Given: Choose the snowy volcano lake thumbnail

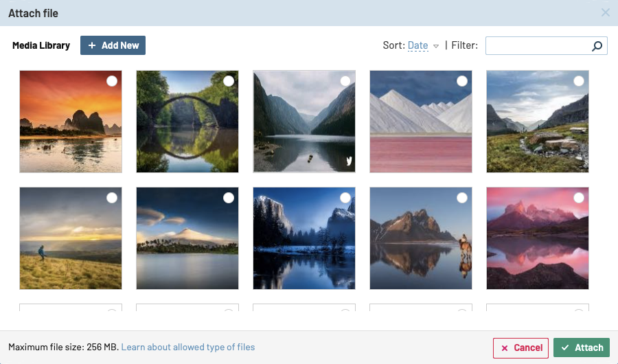Looking at the screenshot, I should [187, 238].
